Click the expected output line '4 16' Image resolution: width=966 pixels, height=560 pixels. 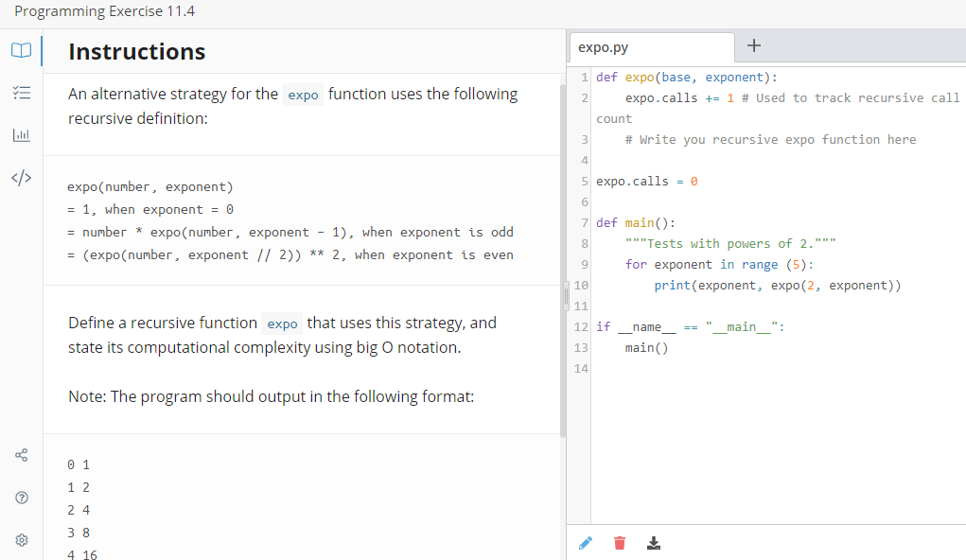(x=79, y=553)
